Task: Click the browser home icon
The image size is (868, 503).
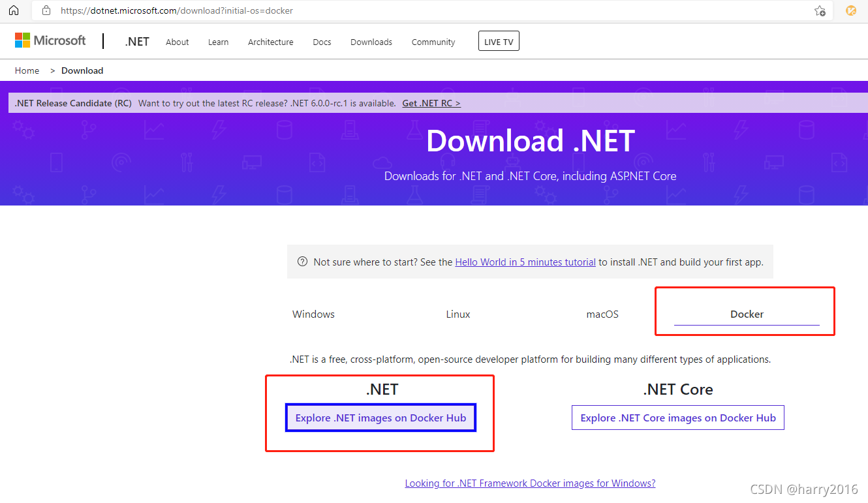Action: pyautogui.click(x=14, y=10)
